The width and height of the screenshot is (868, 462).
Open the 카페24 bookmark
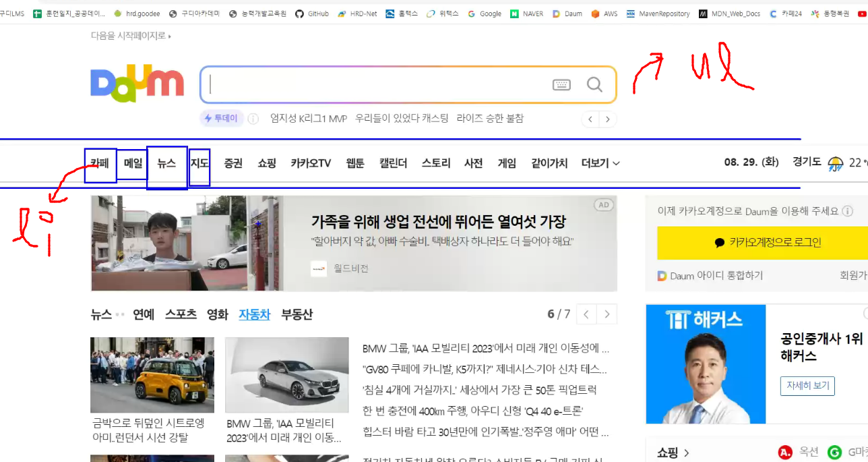click(x=785, y=13)
